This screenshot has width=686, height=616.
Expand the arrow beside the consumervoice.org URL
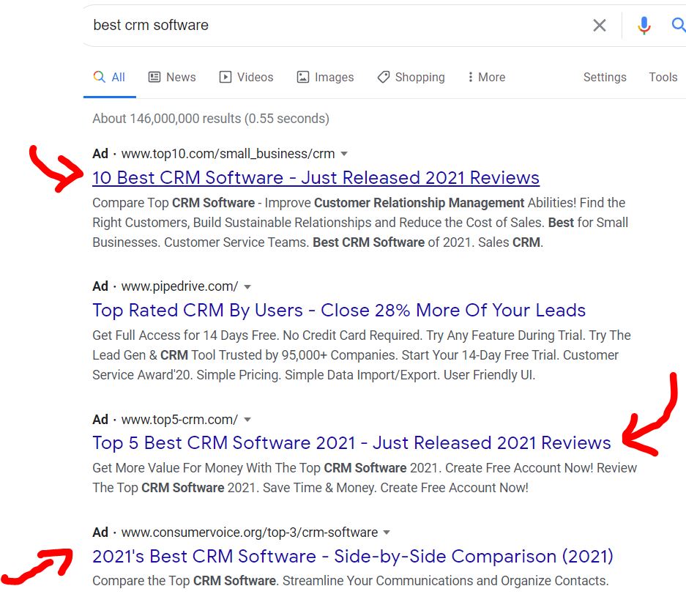[x=387, y=532]
